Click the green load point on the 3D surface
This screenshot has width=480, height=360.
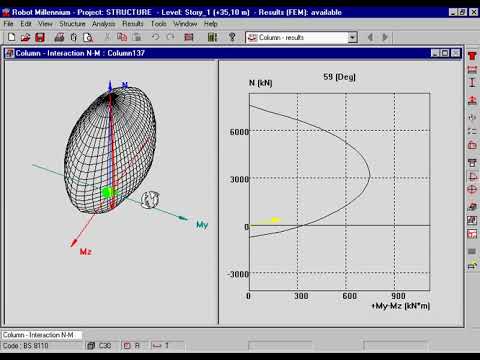click(x=107, y=192)
